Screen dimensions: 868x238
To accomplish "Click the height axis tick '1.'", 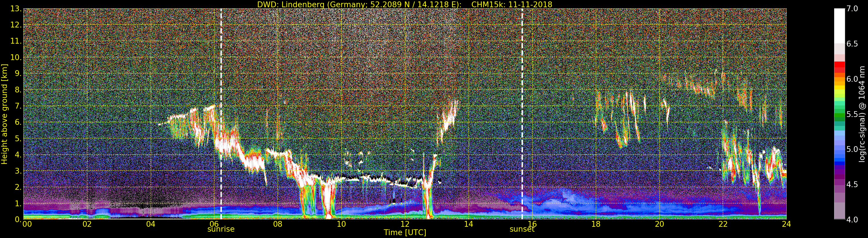I will (x=18, y=203).
